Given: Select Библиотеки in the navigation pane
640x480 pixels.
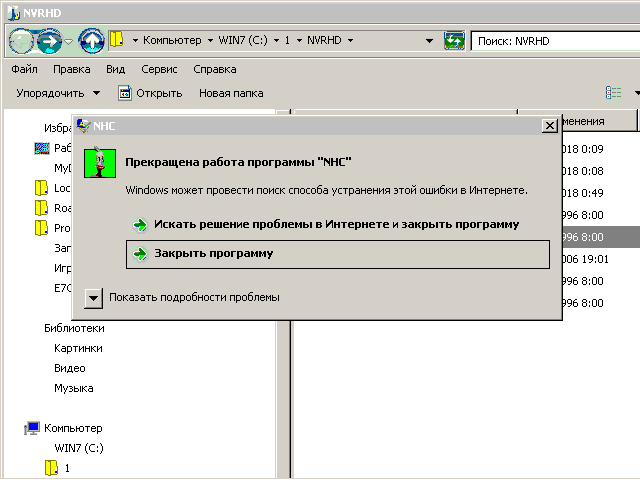Looking at the screenshot, I should [74, 328].
